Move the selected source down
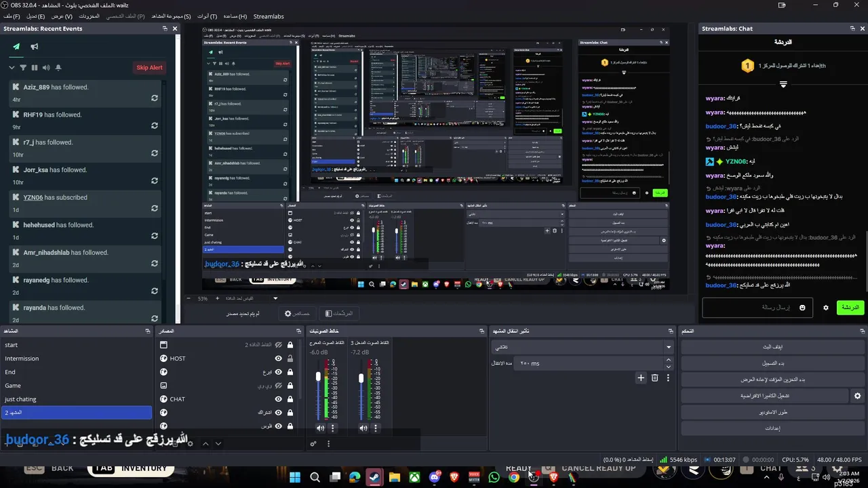 tap(218, 444)
